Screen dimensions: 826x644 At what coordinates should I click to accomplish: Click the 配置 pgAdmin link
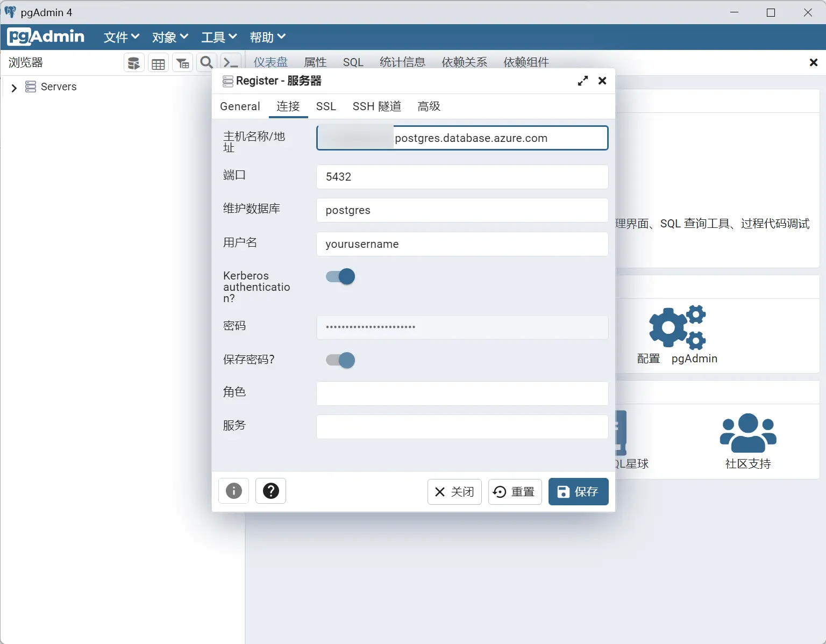coord(677,359)
